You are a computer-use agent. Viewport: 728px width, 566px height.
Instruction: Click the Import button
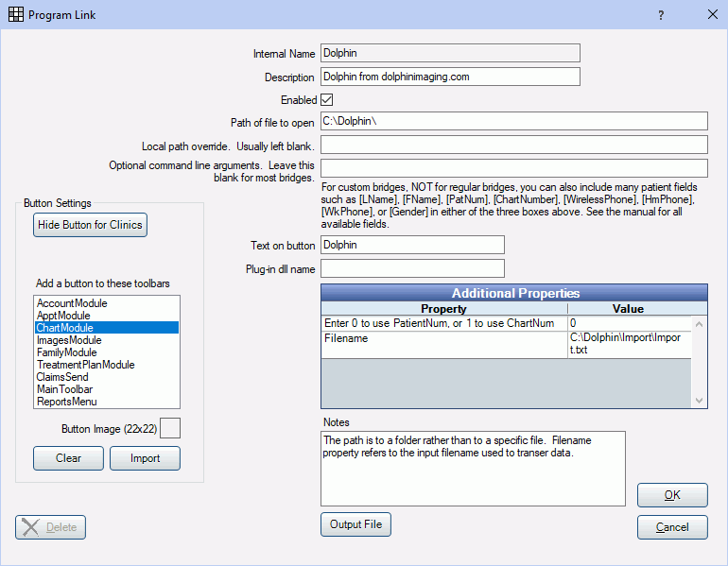(145, 458)
